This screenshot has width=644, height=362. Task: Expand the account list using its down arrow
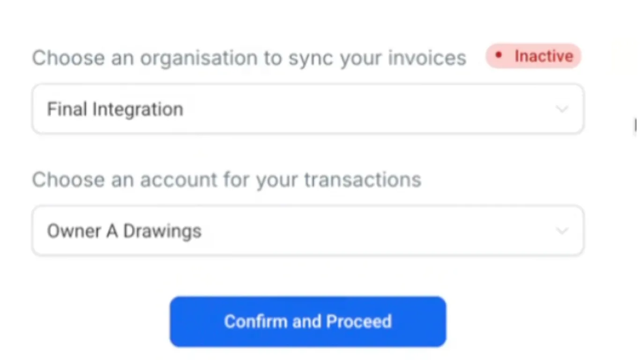(562, 231)
